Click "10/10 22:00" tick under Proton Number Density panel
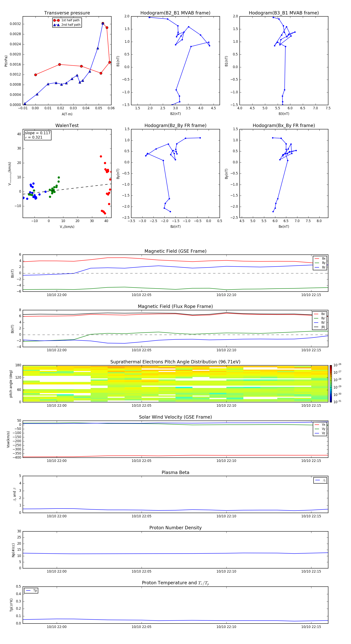 pos(57,571)
